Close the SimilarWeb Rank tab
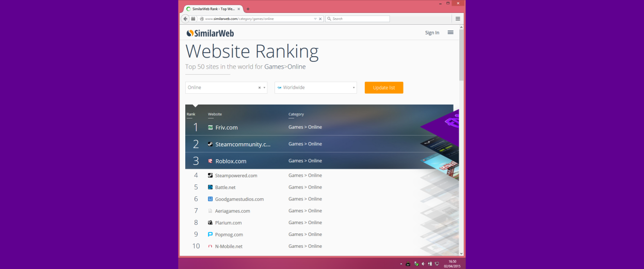Viewport: 644px width, 269px height. click(x=238, y=9)
